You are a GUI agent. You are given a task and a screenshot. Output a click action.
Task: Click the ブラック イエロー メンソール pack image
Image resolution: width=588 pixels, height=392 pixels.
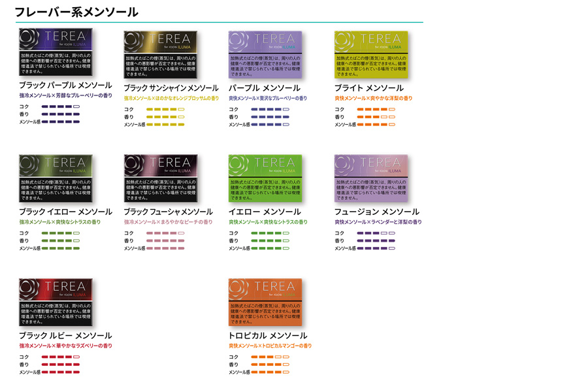click(56, 178)
